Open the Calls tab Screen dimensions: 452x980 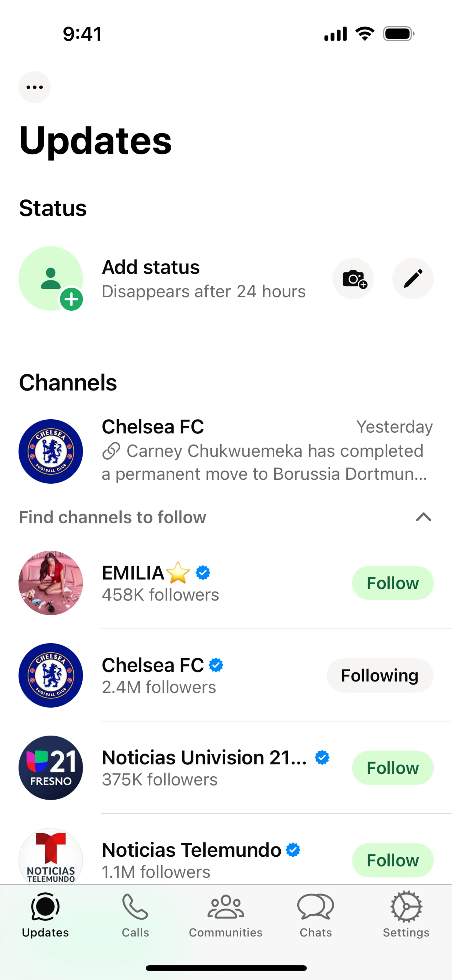tap(135, 915)
